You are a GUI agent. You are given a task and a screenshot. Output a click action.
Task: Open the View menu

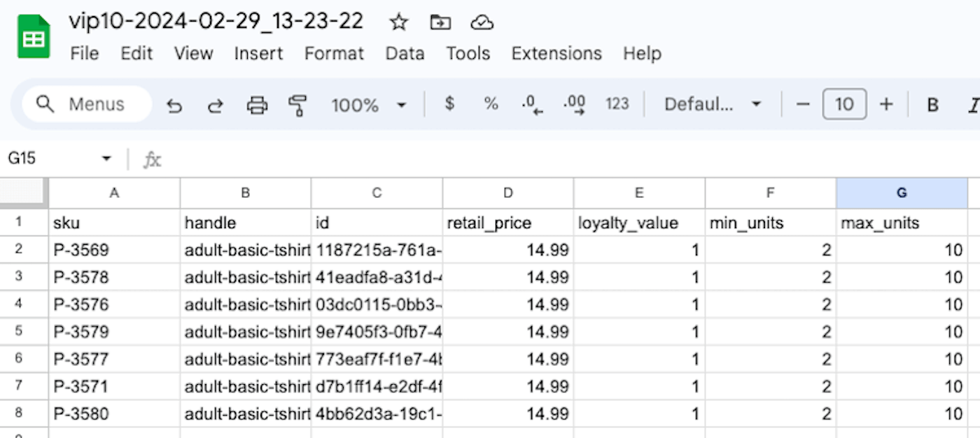(x=193, y=54)
